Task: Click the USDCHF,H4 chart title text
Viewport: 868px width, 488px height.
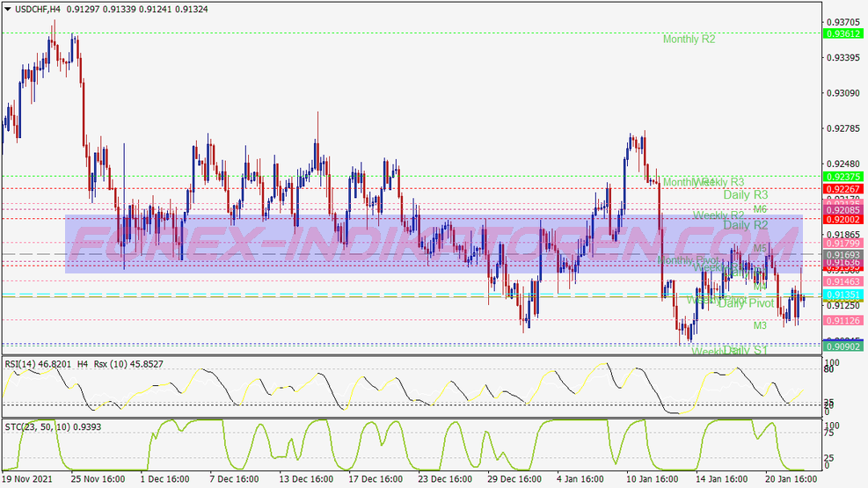Action: point(38,9)
